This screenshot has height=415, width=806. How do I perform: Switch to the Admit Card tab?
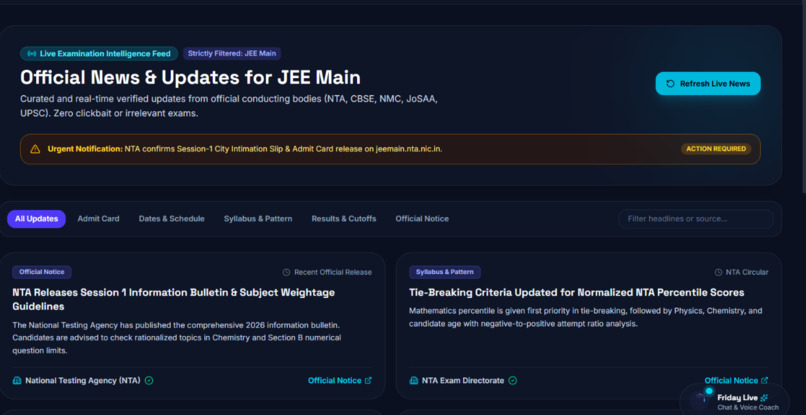(98, 219)
